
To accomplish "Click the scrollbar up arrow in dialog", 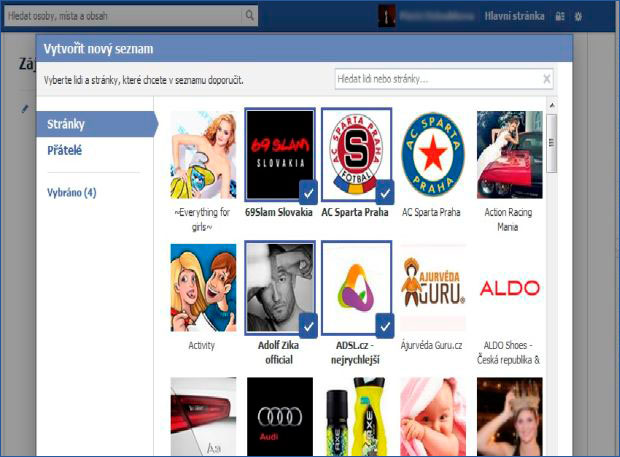I will 552,105.
